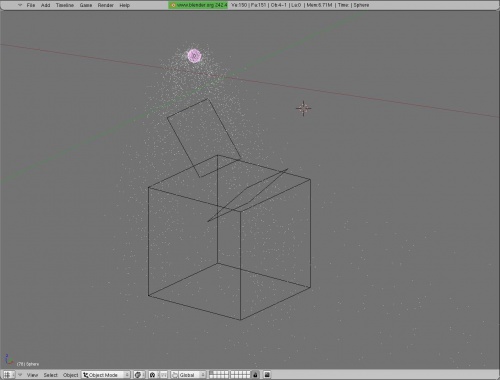Click the viewport frame and Sphere label
The width and height of the screenshot is (500, 380).
[28, 364]
